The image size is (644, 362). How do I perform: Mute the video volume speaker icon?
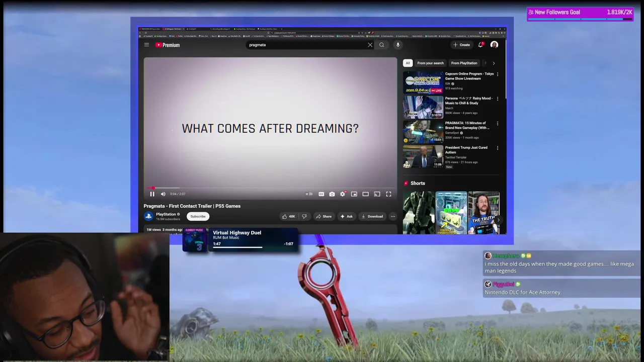pos(163,194)
